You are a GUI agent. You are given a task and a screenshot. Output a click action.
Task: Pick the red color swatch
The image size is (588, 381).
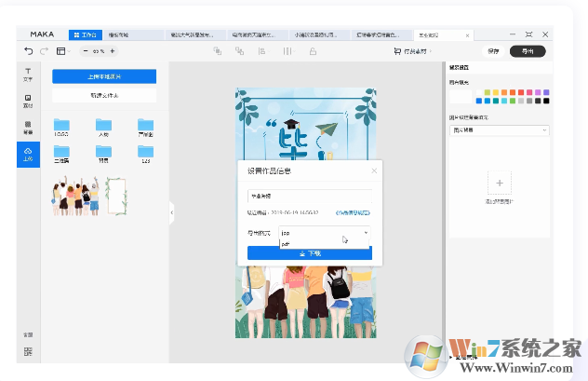(521, 92)
